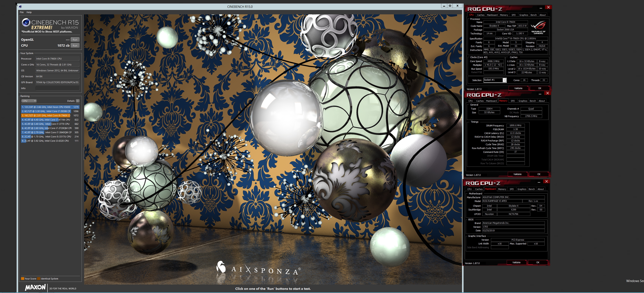
Task: Select ranking row Core i7-3720QM
Action: point(50,128)
